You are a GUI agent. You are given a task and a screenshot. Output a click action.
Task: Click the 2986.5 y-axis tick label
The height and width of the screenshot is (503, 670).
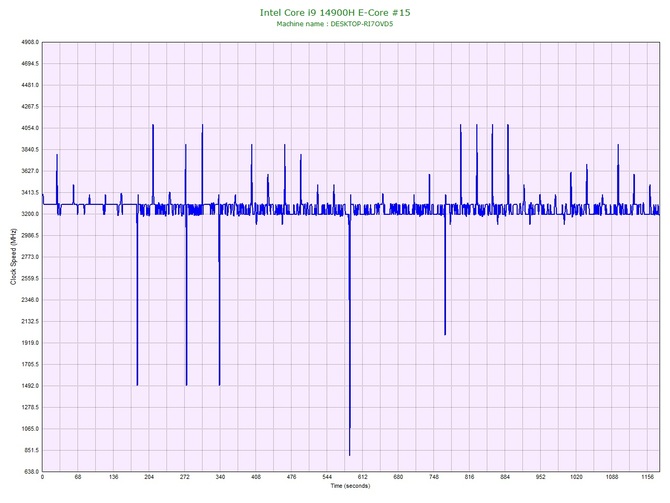coord(30,235)
